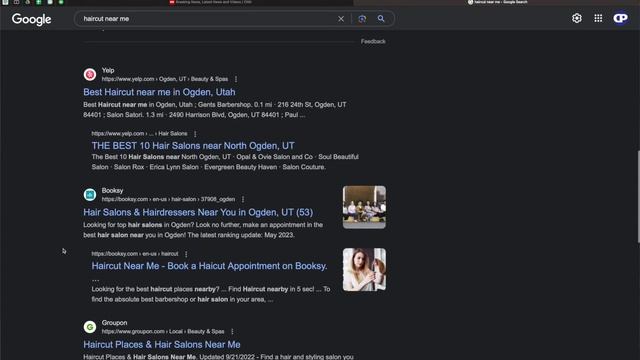Open more options for Booksy hair-salon result
The image size is (640, 360).
243,200
